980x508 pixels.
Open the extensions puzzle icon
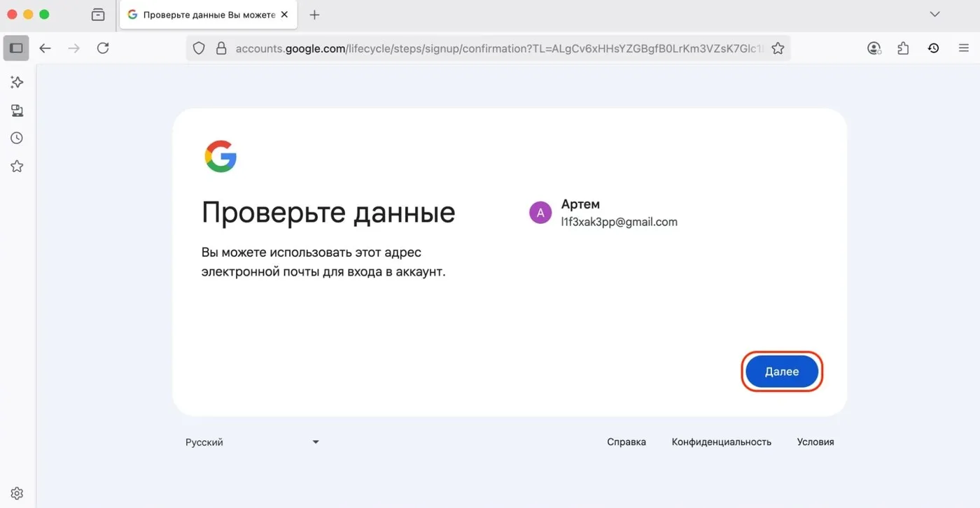pyautogui.click(x=903, y=48)
